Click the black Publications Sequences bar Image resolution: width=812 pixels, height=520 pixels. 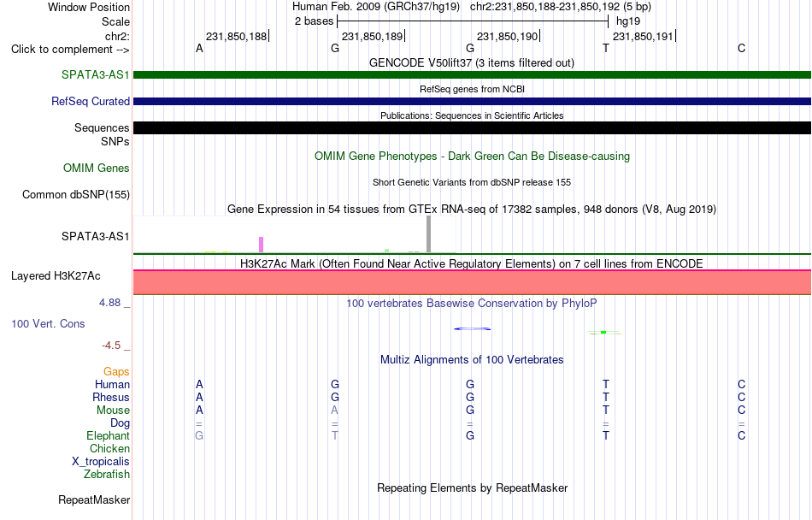point(472,128)
